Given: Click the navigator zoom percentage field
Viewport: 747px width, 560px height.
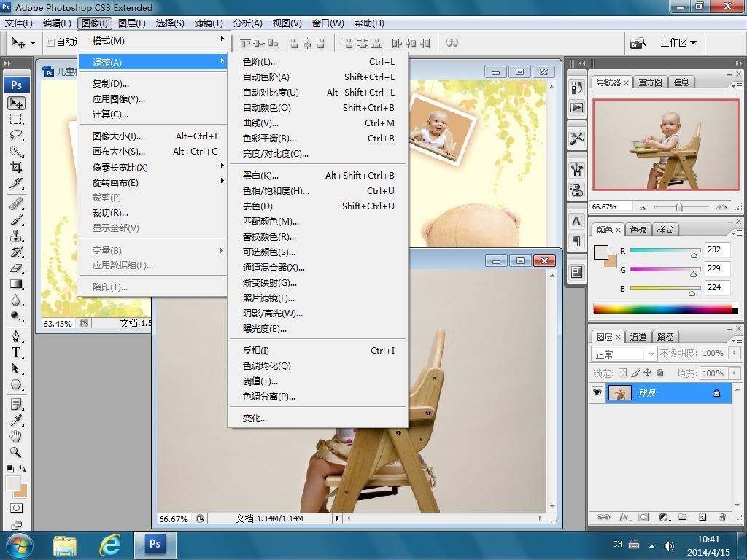Looking at the screenshot, I should pyautogui.click(x=611, y=206).
